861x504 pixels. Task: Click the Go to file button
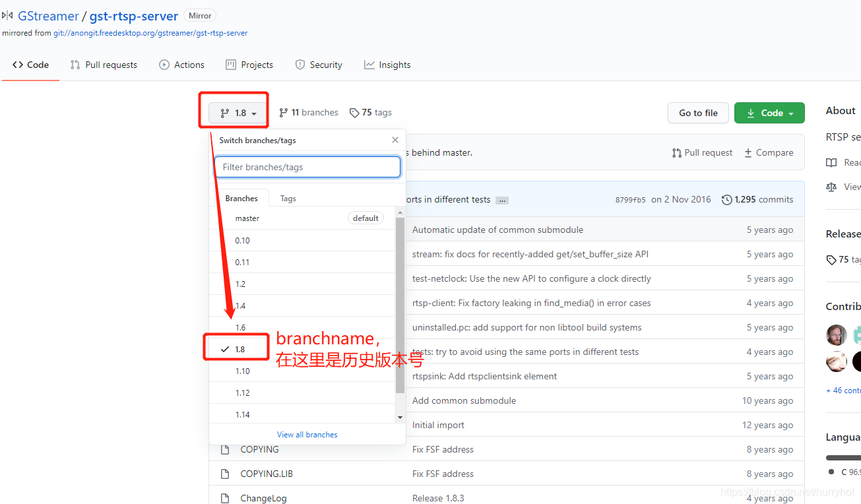tap(698, 113)
